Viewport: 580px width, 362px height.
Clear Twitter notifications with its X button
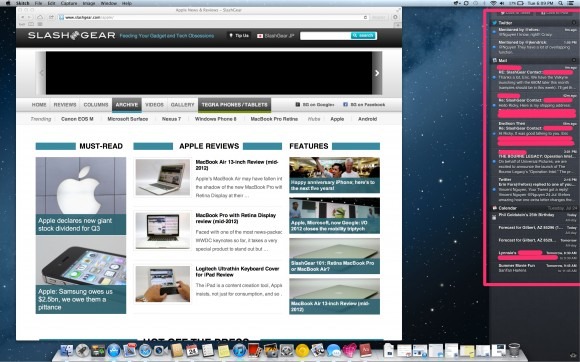pos(574,23)
